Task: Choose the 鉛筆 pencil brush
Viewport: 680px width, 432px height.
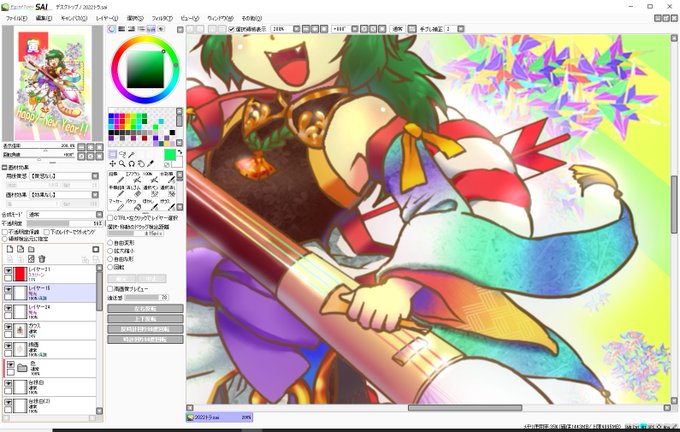Action: click(x=115, y=178)
